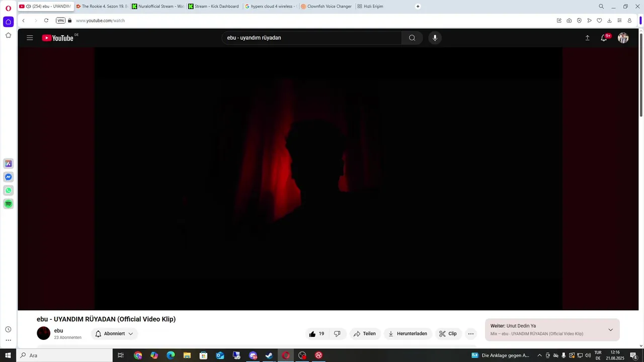
Task: Open Messenger in Opera sidebar
Action: point(8,177)
